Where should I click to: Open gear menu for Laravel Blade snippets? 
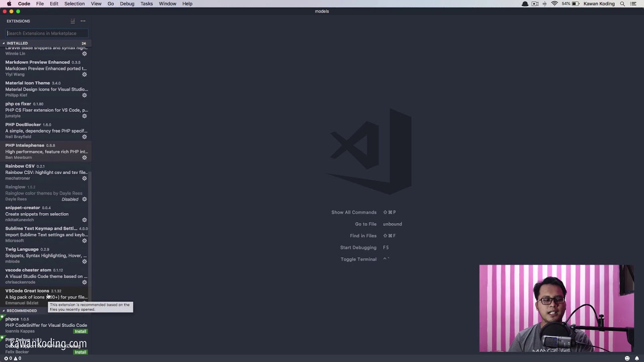click(x=85, y=54)
